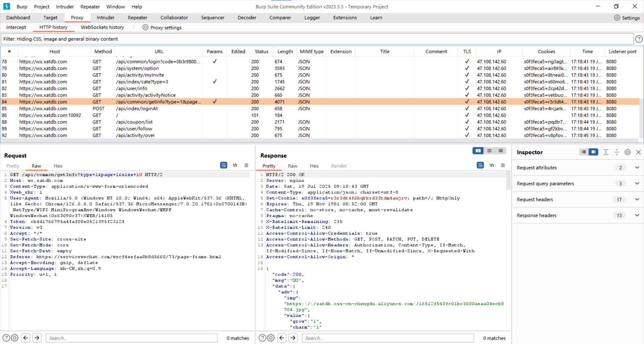The height and width of the screenshot is (344, 644).
Task: Toggle response non-printable characters \n icon
Action: coord(492,165)
